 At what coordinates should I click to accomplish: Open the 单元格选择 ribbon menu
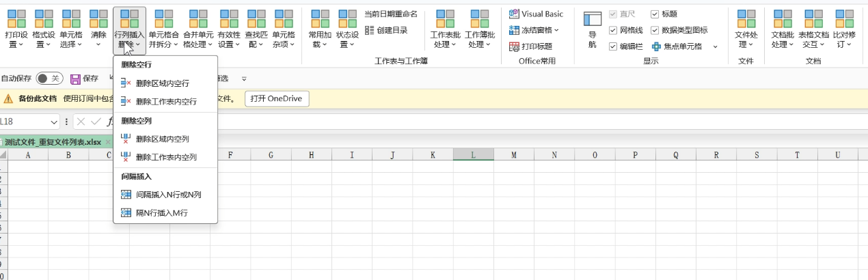point(72,29)
